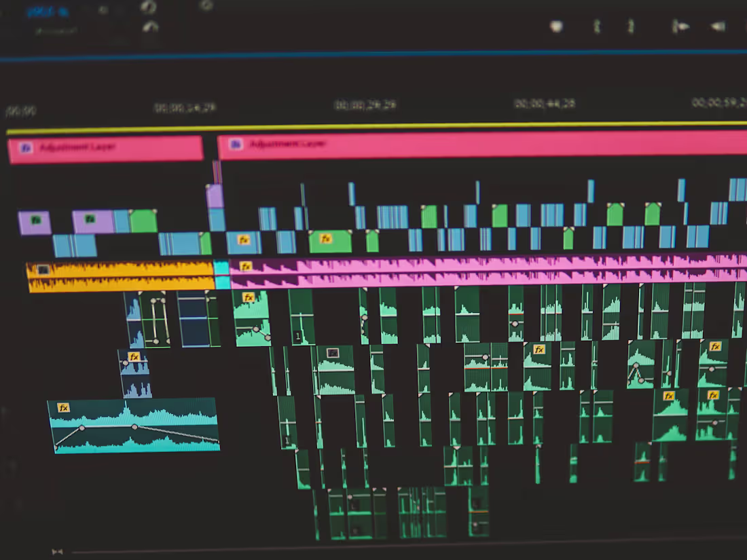Select the Play In to Out icon at top right

coord(679,26)
